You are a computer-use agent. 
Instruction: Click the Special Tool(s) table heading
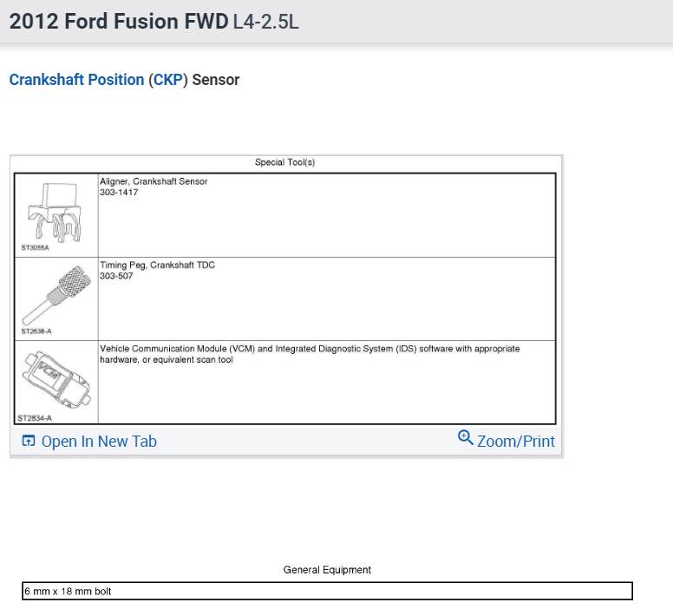(x=284, y=162)
